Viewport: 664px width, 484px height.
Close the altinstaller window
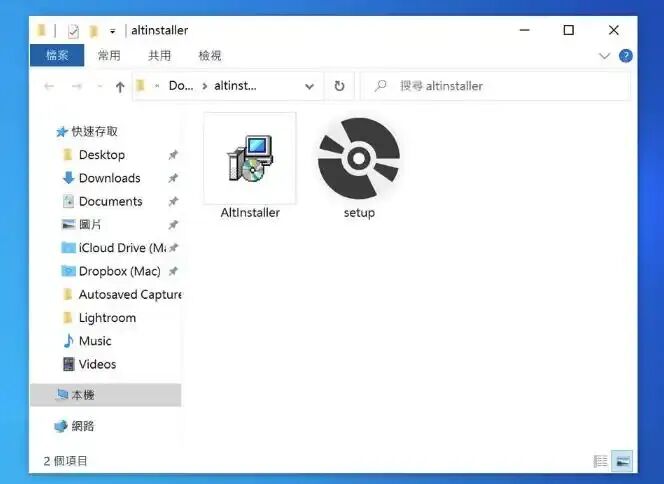point(614,30)
